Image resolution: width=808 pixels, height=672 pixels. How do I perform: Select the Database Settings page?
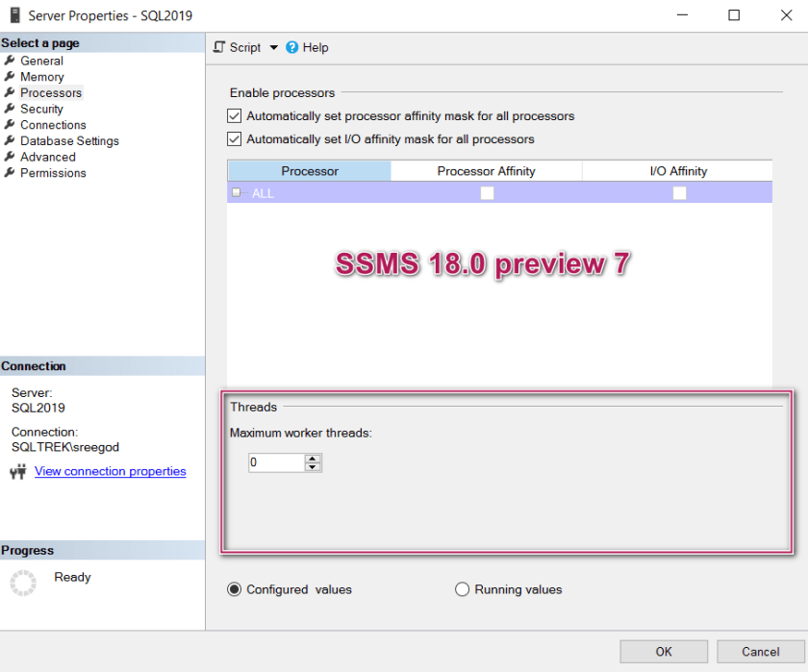[x=68, y=140]
